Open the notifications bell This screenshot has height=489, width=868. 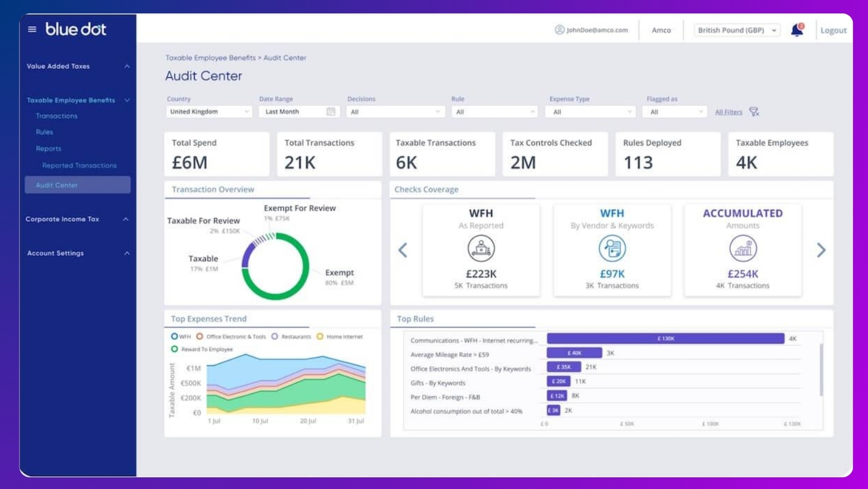coord(797,30)
